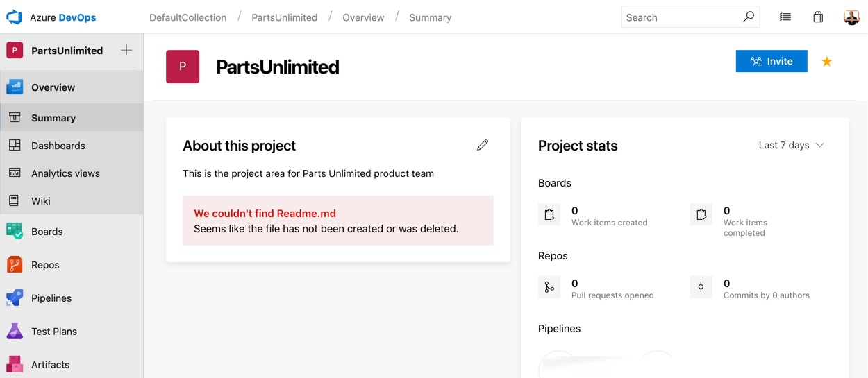The image size is (868, 378).
Task: Click 'We couldn't find Readme.md' message
Action: 265,214
